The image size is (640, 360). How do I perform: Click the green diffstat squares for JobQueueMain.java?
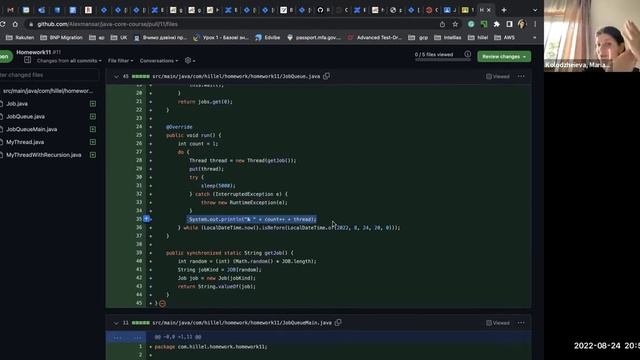tap(140, 323)
